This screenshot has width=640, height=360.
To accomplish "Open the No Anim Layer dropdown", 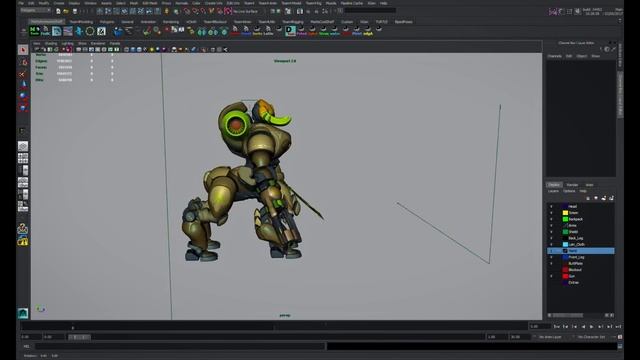I will (x=550, y=337).
